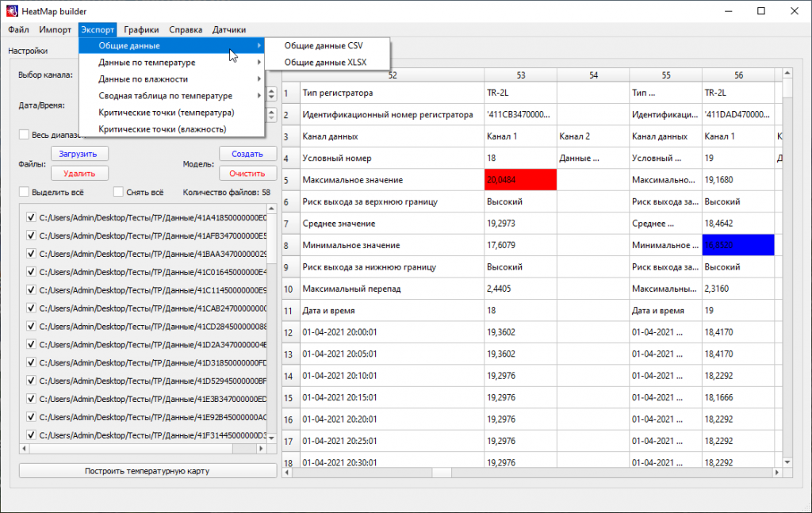Click the HeatMap builder app icon
Screen dimensions: 812x513
click(x=12, y=11)
